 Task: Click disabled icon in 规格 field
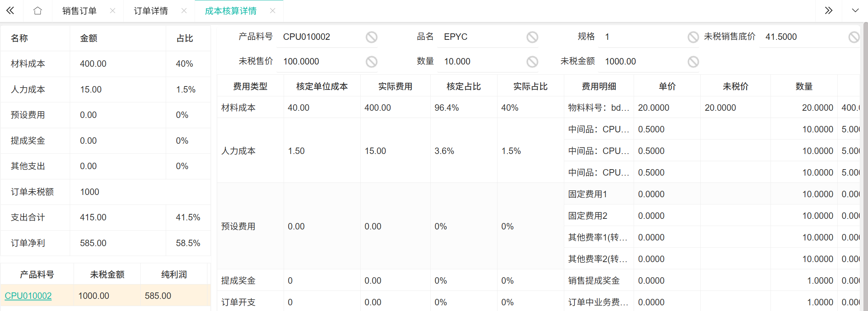(x=693, y=37)
